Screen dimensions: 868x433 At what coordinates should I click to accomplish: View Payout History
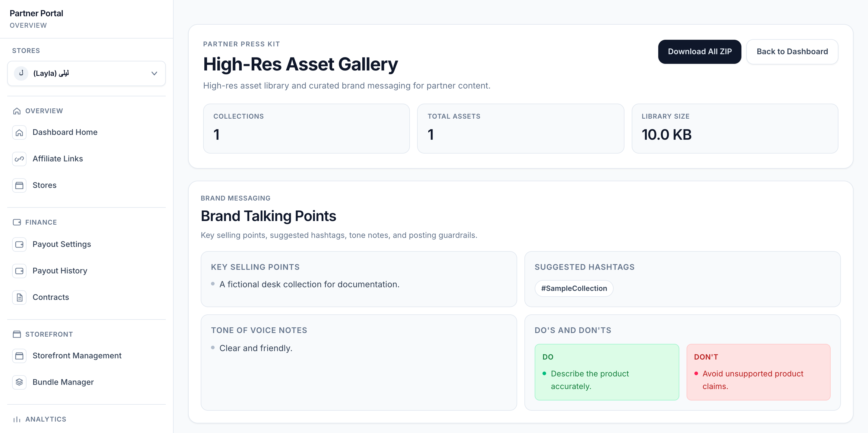(86, 271)
